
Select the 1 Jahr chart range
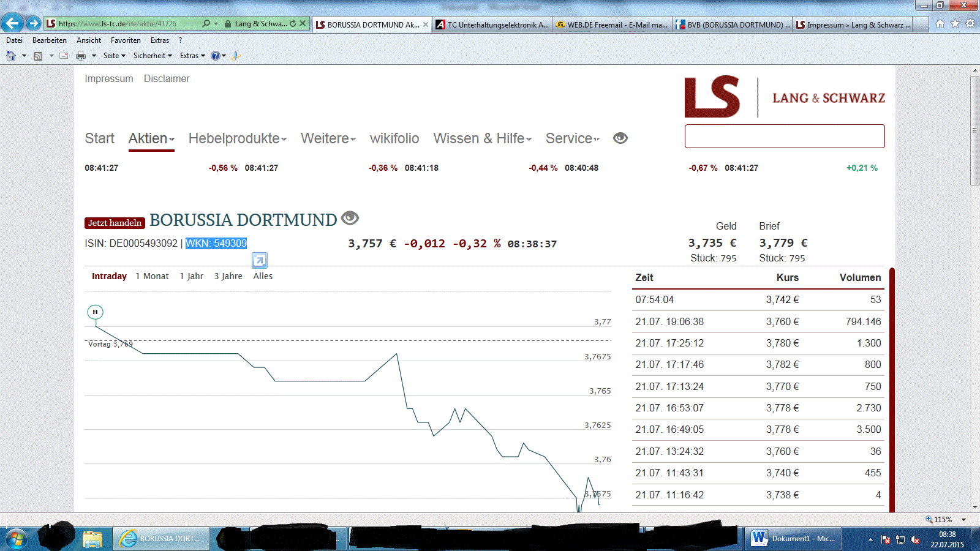[191, 276]
